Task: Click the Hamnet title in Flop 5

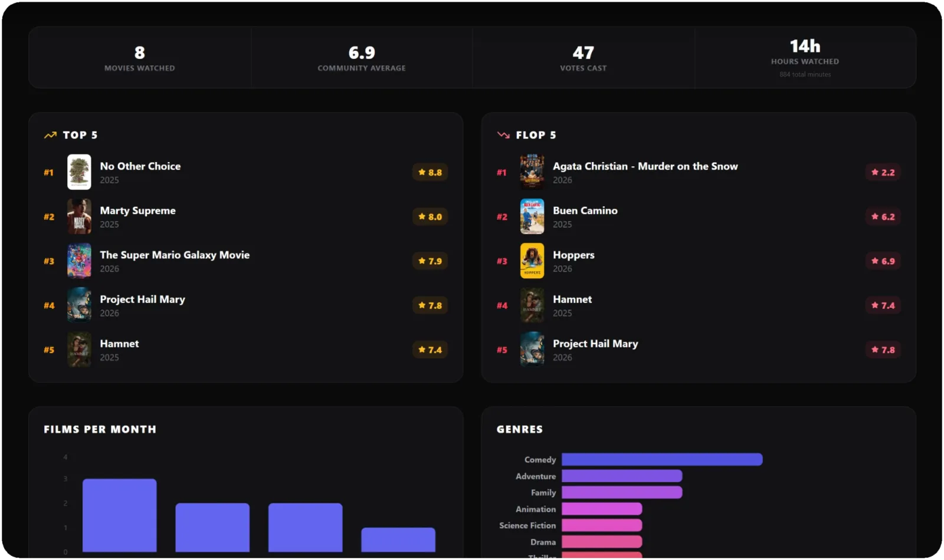Action: 572,299
